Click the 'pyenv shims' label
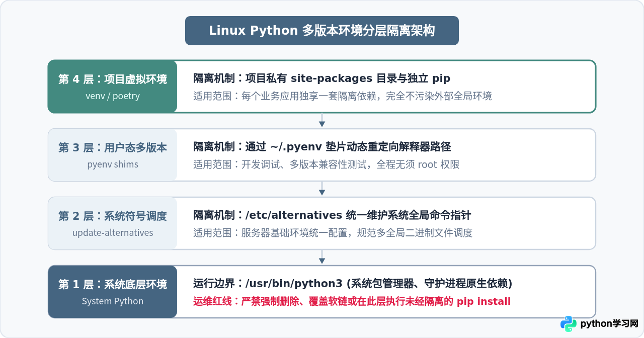The height and width of the screenshot is (338, 644). pyautogui.click(x=113, y=164)
